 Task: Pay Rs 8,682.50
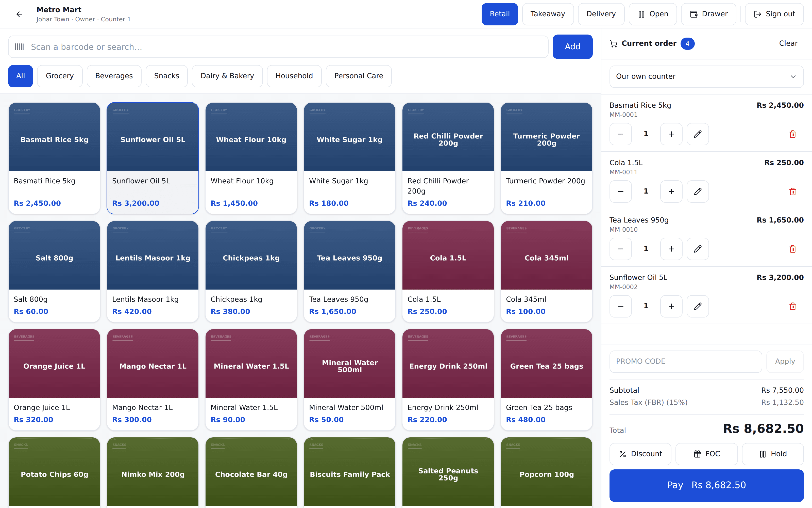pos(706,485)
